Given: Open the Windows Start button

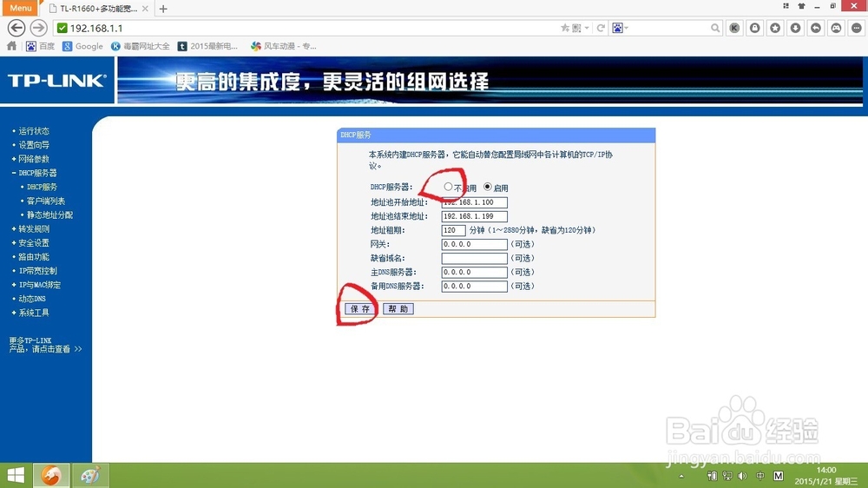Looking at the screenshot, I should (x=16, y=475).
